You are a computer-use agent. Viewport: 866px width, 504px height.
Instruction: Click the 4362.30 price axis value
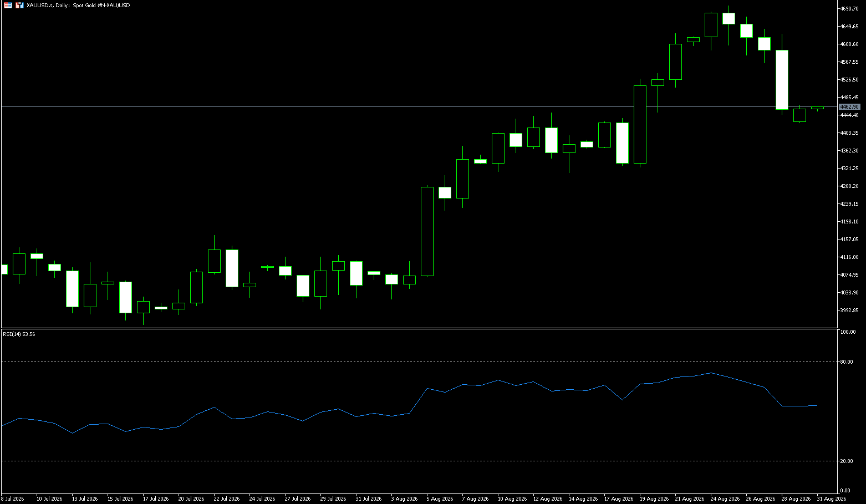(x=849, y=151)
